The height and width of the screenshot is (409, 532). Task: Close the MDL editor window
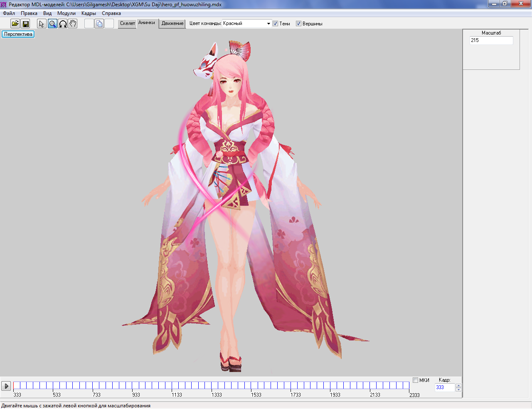pyautogui.click(x=521, y=4)
